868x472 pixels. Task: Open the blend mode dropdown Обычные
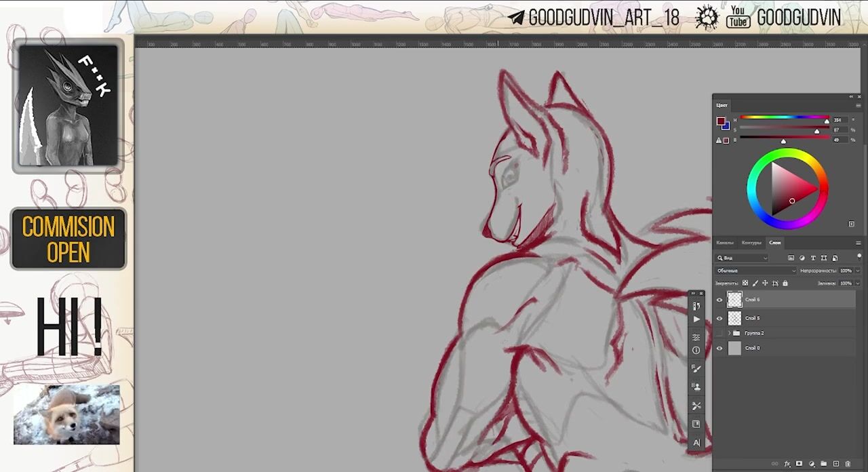pos(755,271)
